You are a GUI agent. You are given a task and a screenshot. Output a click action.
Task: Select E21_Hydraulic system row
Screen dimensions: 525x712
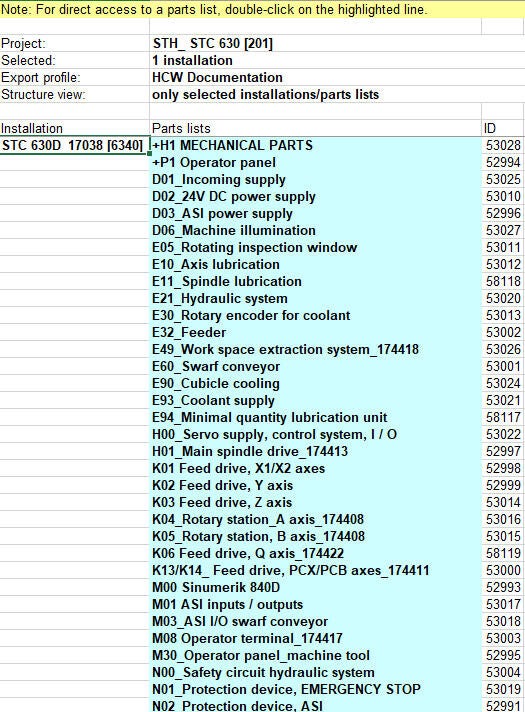coord(315,298)
